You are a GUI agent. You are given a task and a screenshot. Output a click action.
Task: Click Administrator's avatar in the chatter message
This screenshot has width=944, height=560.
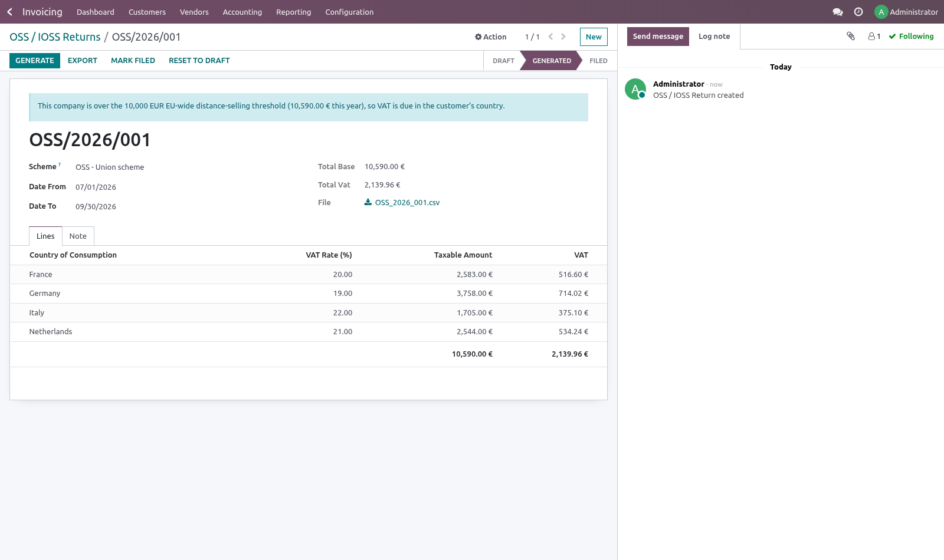tap(635, 89)
